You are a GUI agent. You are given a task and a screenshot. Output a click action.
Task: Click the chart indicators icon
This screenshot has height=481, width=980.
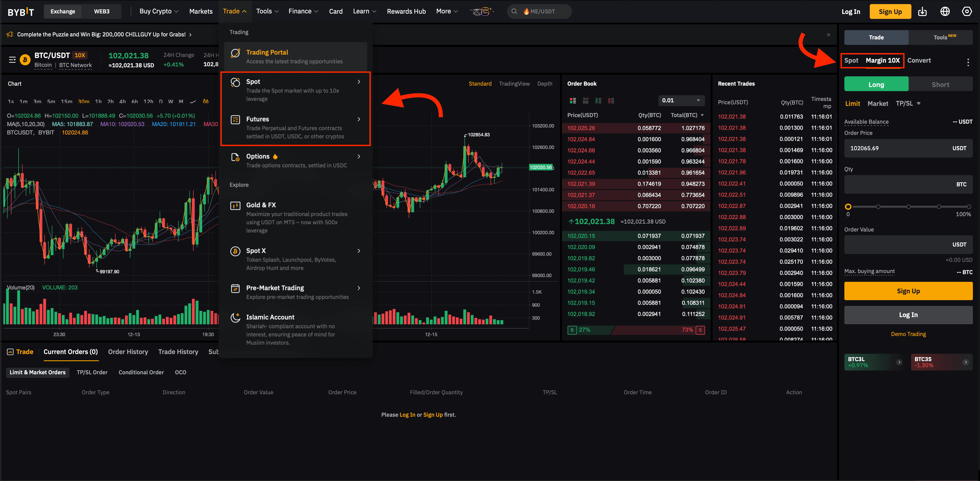206,101
